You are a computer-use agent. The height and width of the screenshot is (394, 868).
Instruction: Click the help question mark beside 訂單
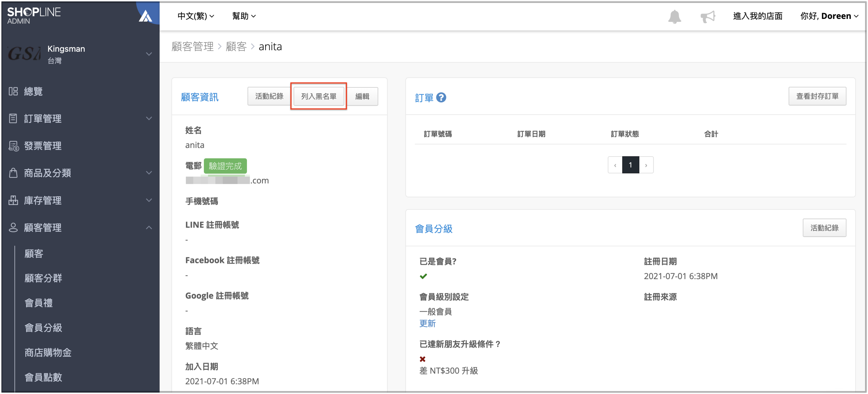[441, 97]
